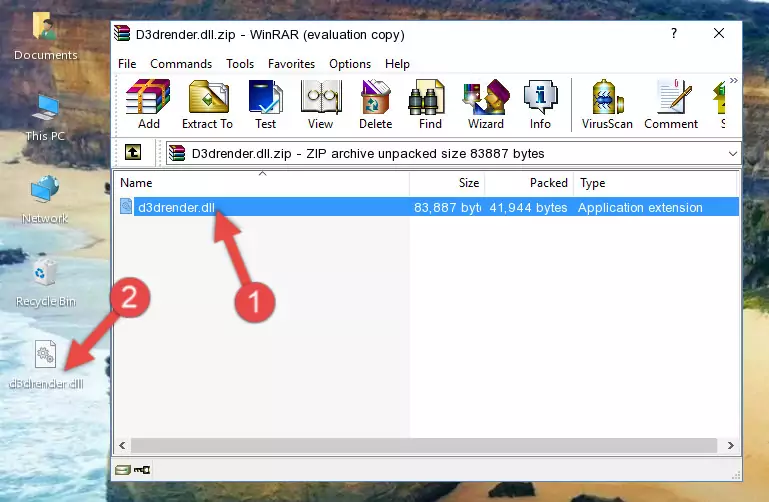Click the horizontal scrollbar left arrow

(x=122, y=445)
